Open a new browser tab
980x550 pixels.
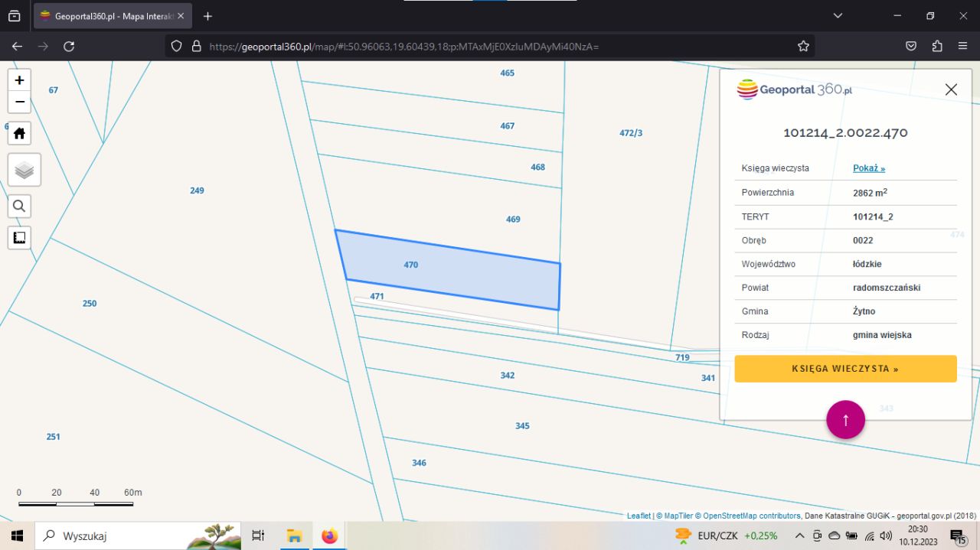[x=207, y=15]
